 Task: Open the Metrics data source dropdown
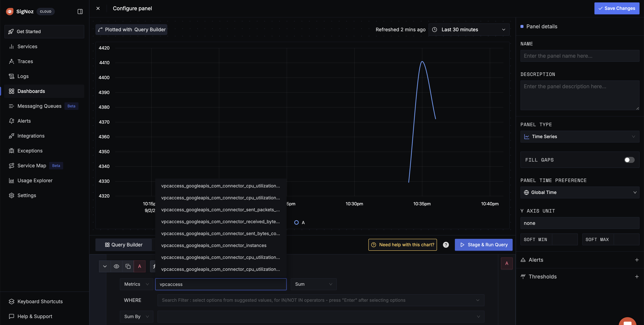pos(136,284)
